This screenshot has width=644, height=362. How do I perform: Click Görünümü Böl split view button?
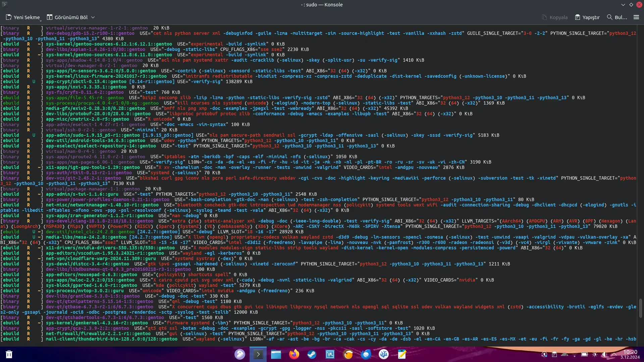67,17
